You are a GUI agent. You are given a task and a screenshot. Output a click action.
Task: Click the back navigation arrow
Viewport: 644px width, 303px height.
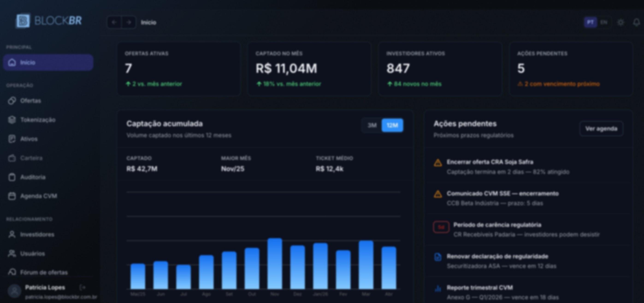(114, 23)
